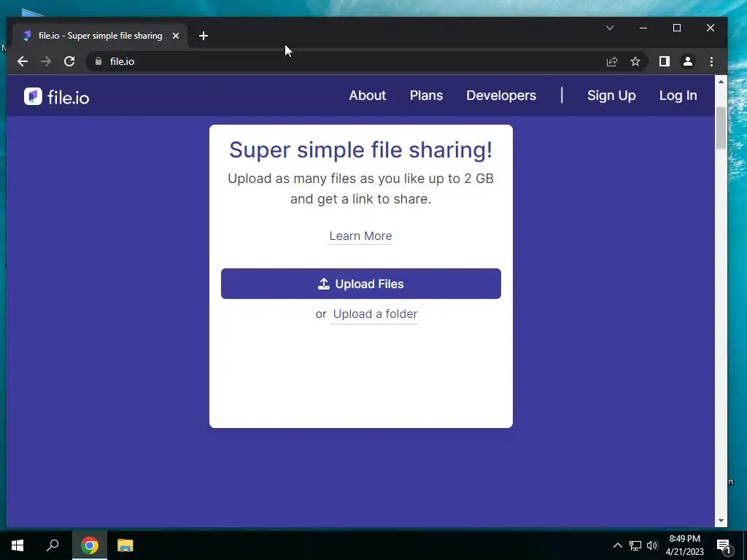This screenshot has height=560, width=747.
Task: Go back with browser back arrow
Action: (x=23, y=61)
